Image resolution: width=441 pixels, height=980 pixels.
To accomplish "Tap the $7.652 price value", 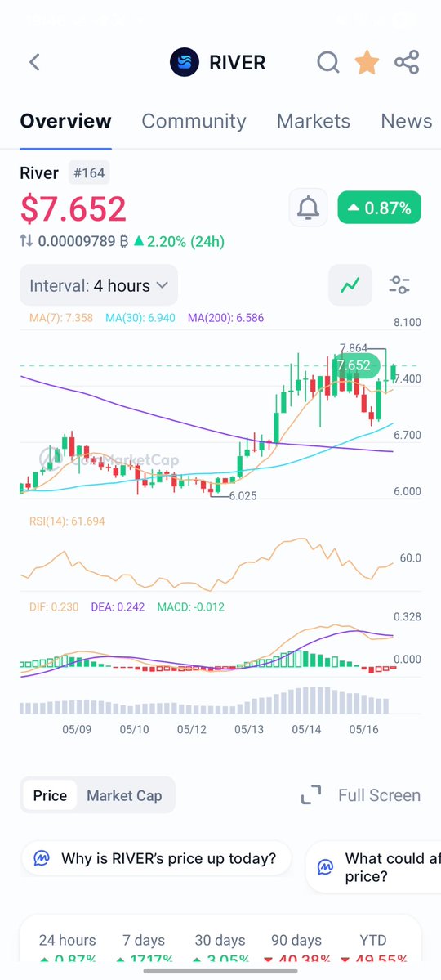I will 73,208.
